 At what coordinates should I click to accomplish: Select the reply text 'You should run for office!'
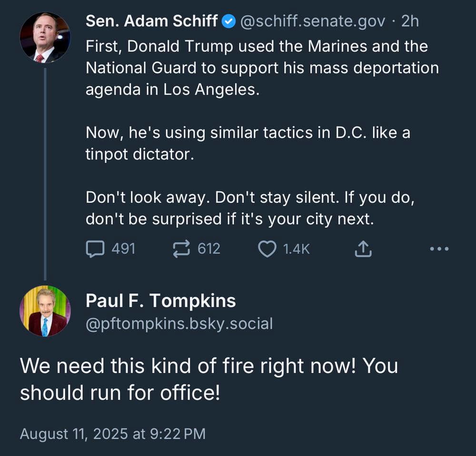click(x=209, y=379)
